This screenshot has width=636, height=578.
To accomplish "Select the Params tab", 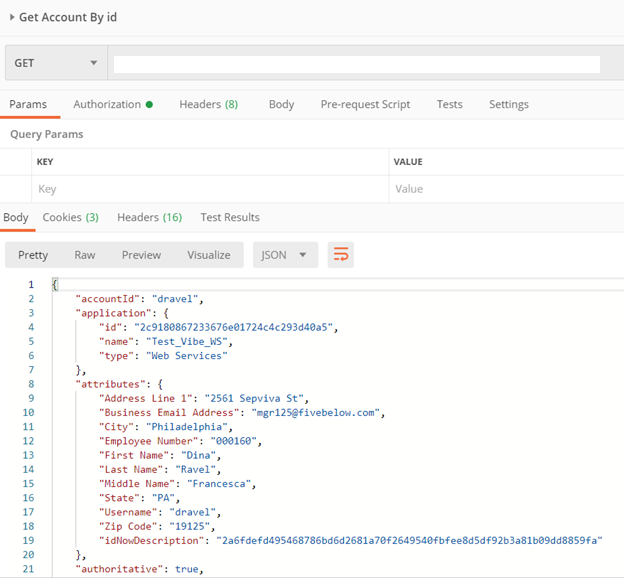I will click(x=28, y=104).
